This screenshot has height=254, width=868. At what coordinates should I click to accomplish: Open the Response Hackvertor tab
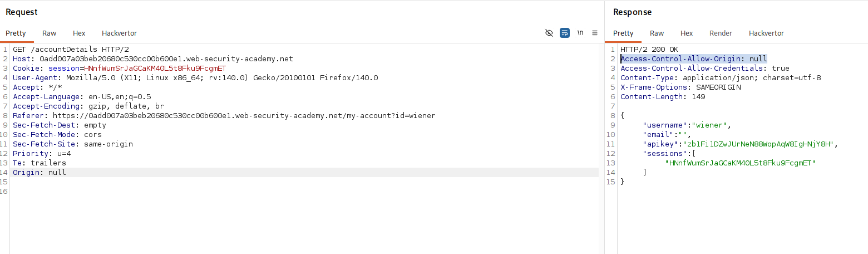tap(766, 33)
